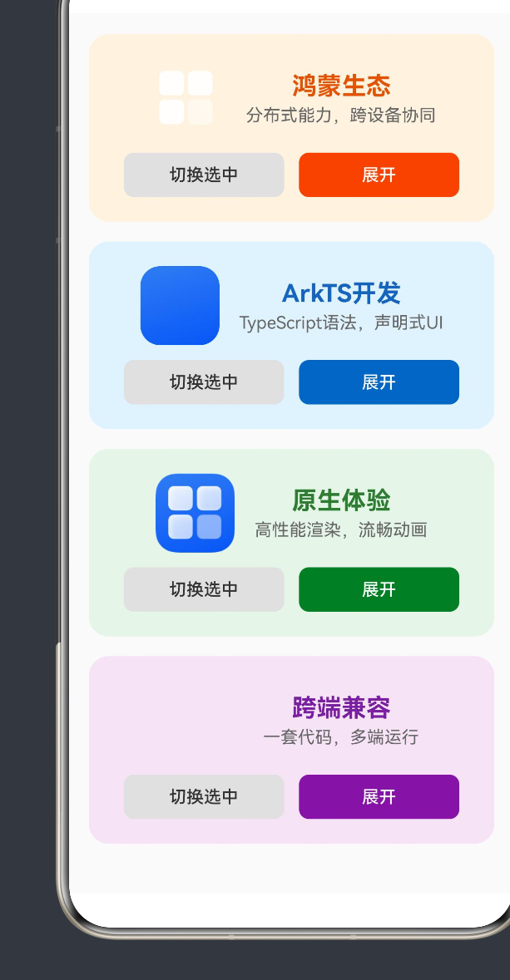Select the ArkTS开发 title text
This screenshot has height=980, width=510.
[341, 293]
